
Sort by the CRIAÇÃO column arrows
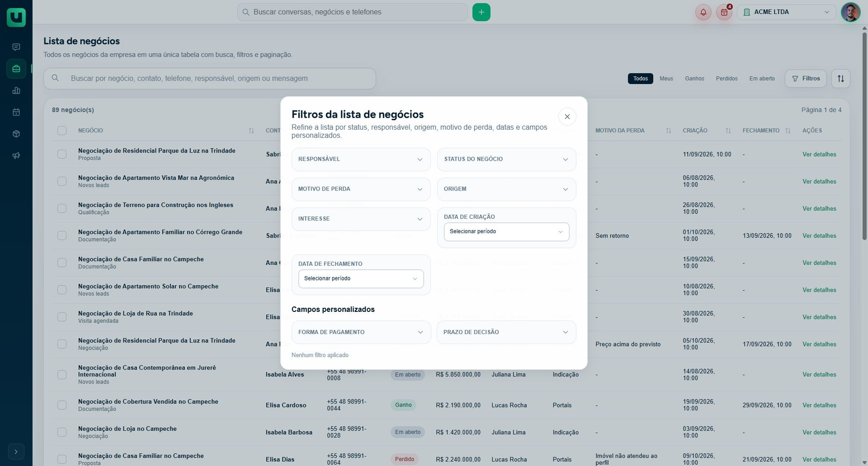[728, 131]
